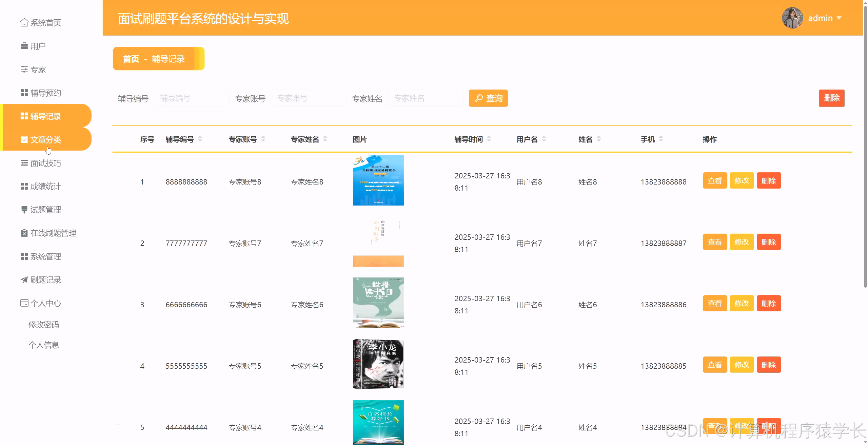Click the admin avatar picture
Image resolution: width=868 pixels, height=445 pixels.
792,18
